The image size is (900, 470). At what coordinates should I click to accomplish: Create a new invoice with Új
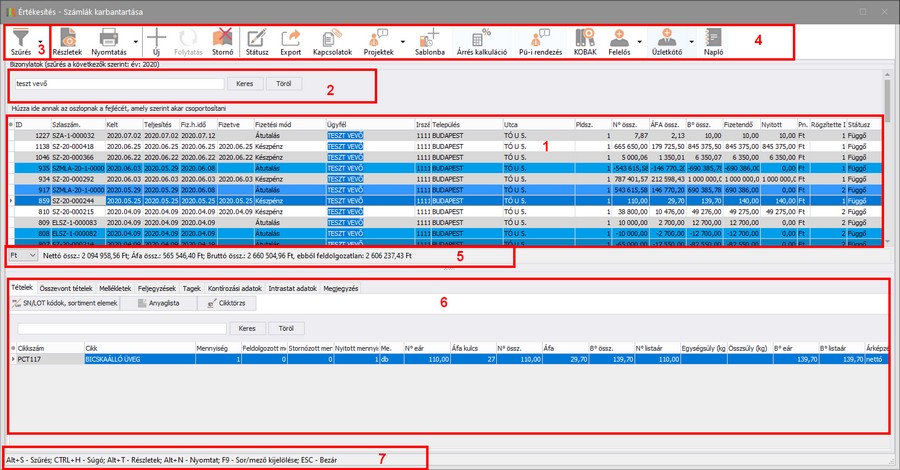click(157, 38)
